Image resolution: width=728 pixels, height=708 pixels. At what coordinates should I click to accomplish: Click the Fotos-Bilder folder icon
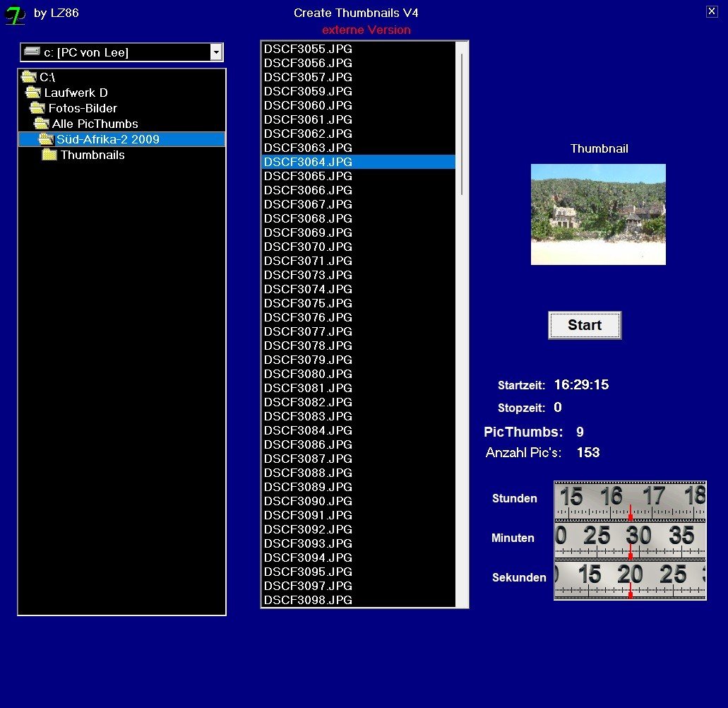[x=37, y=108]
